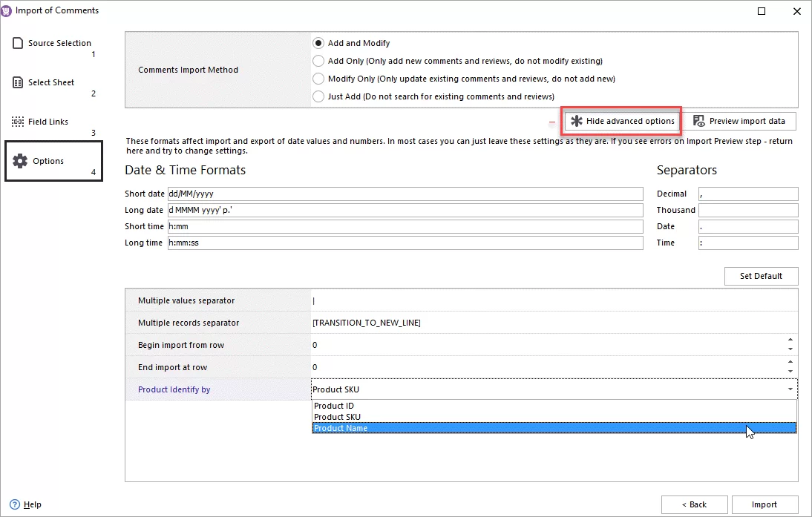Open the Product Identify by dropdown
Image resolution: width=812 pixels, height=517 pixels.
coord(789,389)
